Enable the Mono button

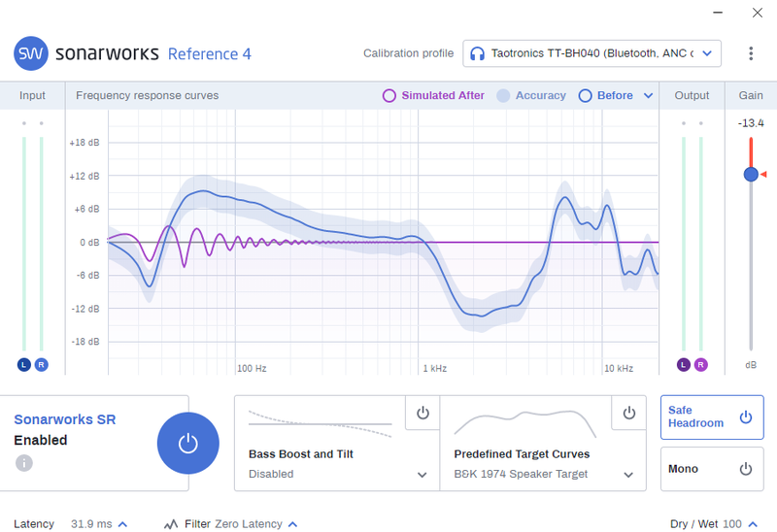(712, 469)
